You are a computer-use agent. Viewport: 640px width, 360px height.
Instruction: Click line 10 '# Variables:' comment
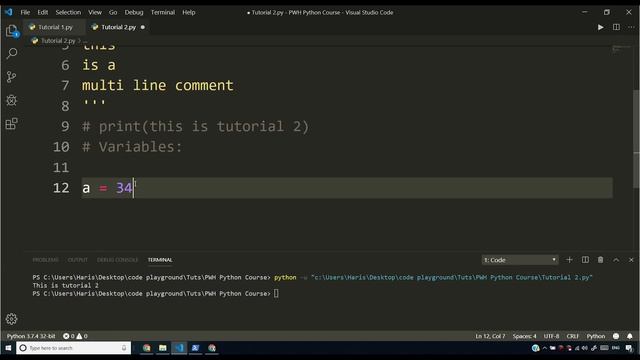pos(132,147)
